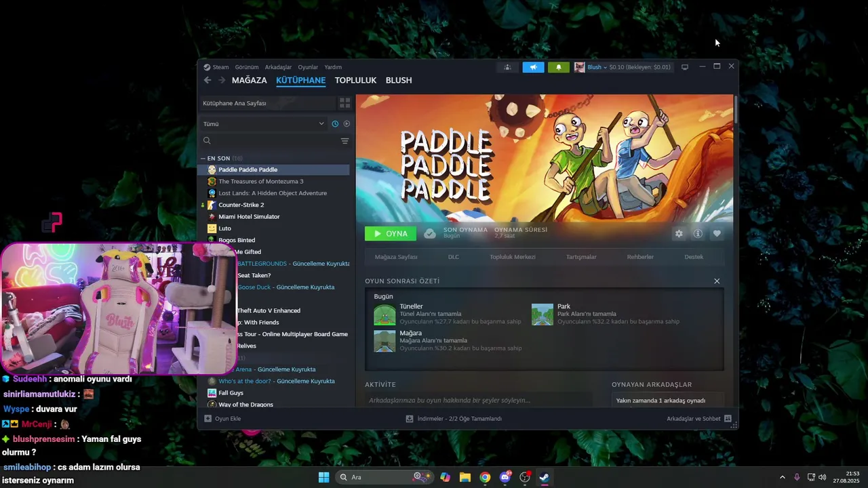Collapse the EN SON category
The image size is (868, 488).
(203, 159)
